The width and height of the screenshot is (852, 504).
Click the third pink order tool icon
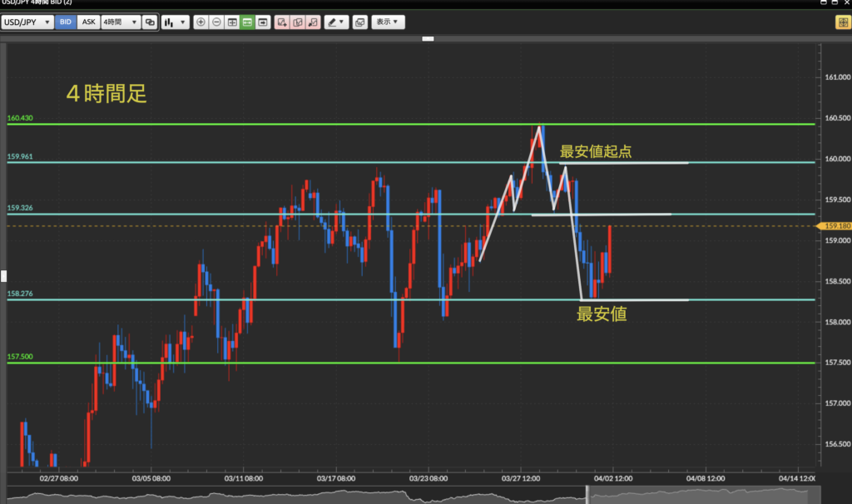[x=312, y=22]
